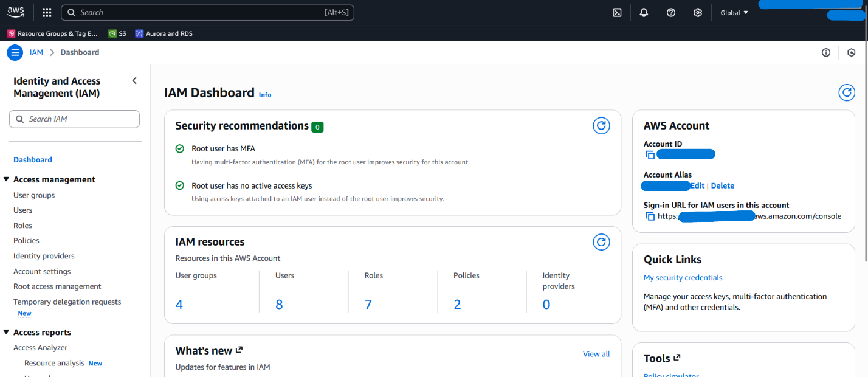Launch CloudShell from the top bar
The width and height of the screenshot is (868, 377).
coord(617,13)
